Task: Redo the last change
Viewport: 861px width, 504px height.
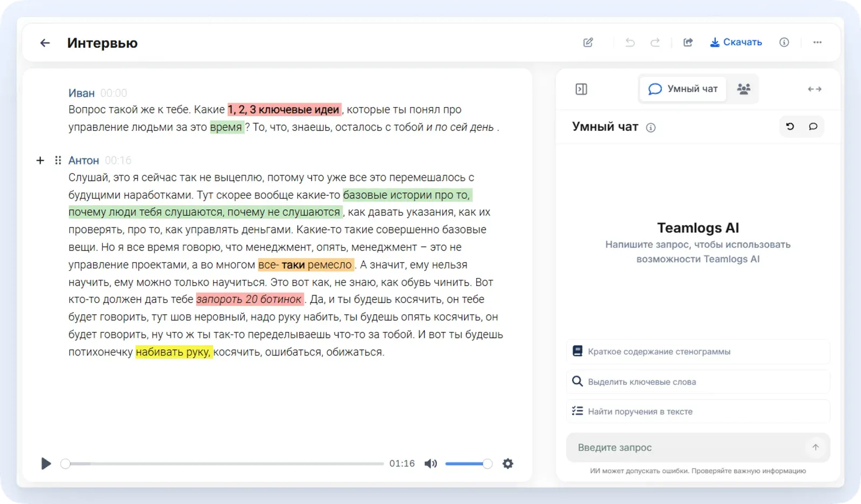Action: point(655,42)
